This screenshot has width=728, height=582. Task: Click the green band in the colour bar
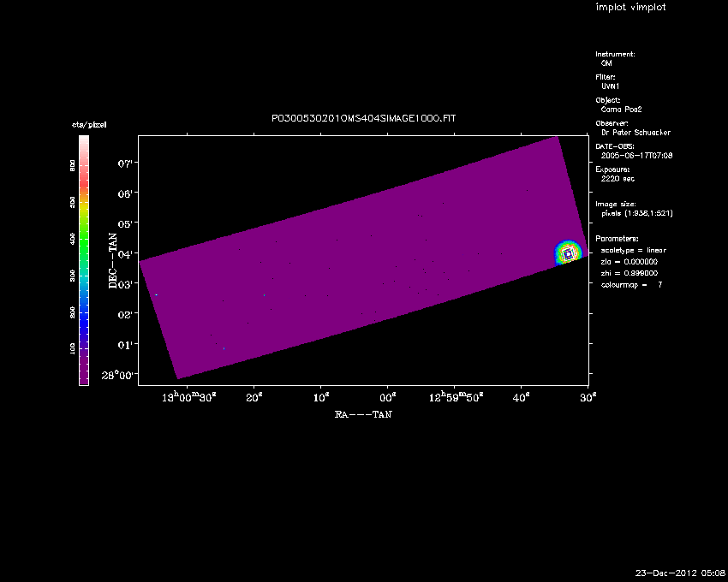(x=83, y=237)
